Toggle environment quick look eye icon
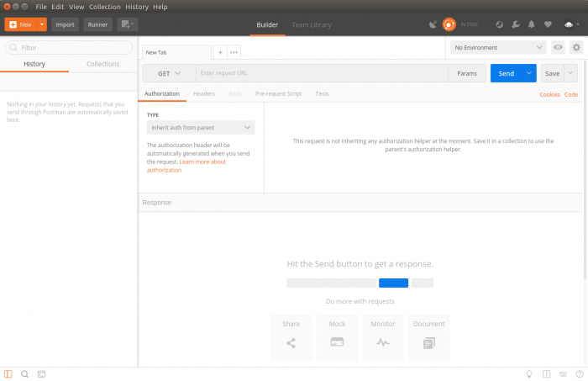Image resolution: width=588 pixels, height=381 pixels. [558, 48]
